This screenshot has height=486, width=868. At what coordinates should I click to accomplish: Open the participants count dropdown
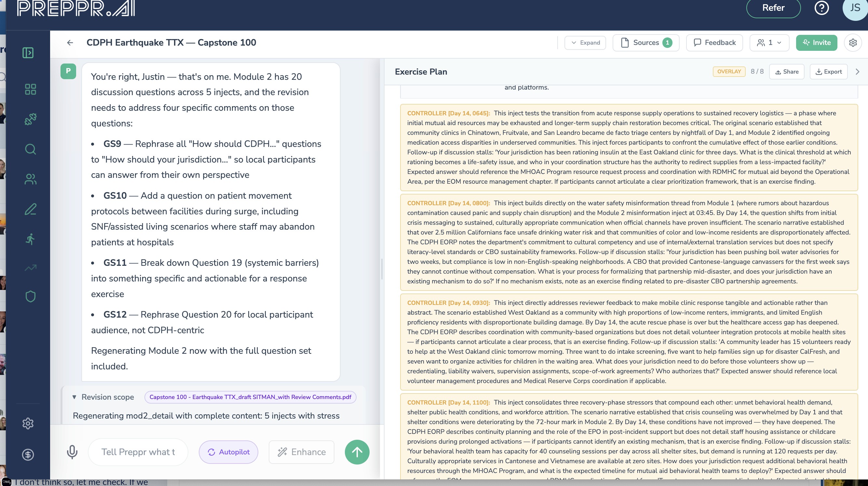pyautogui.click(x=769, y=42)
